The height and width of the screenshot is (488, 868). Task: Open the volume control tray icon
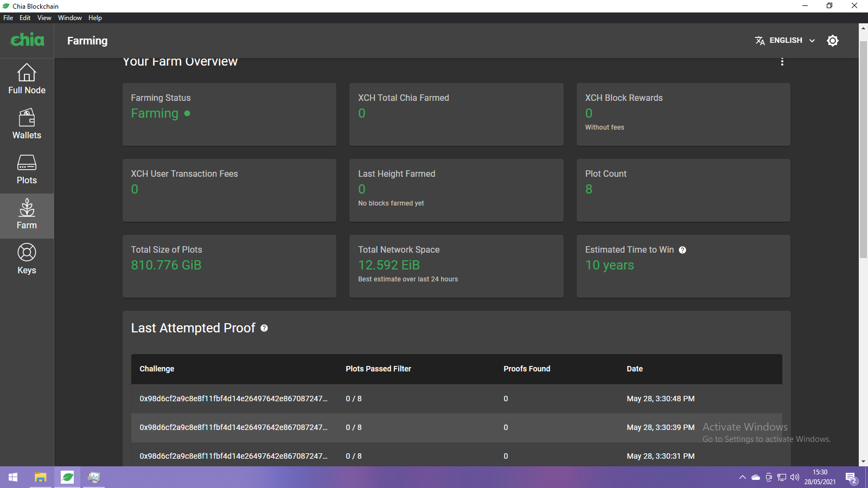pyautogui.click(x=795, y=477)
